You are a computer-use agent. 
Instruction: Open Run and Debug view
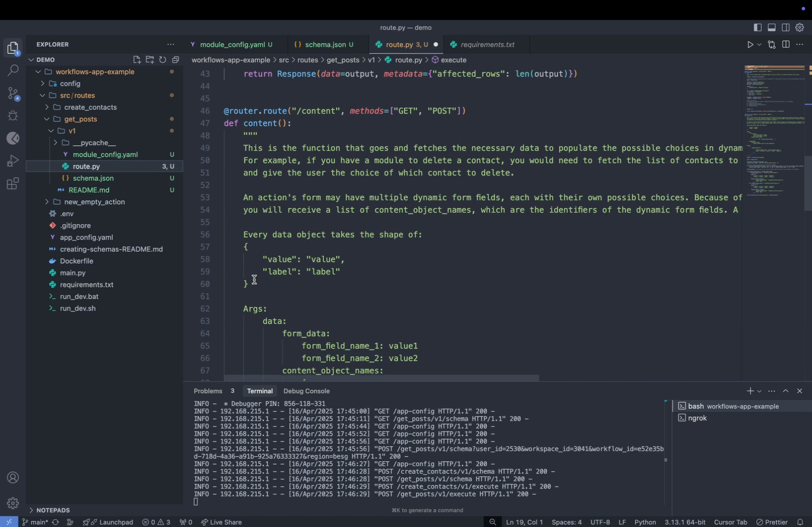click(13, 161)
